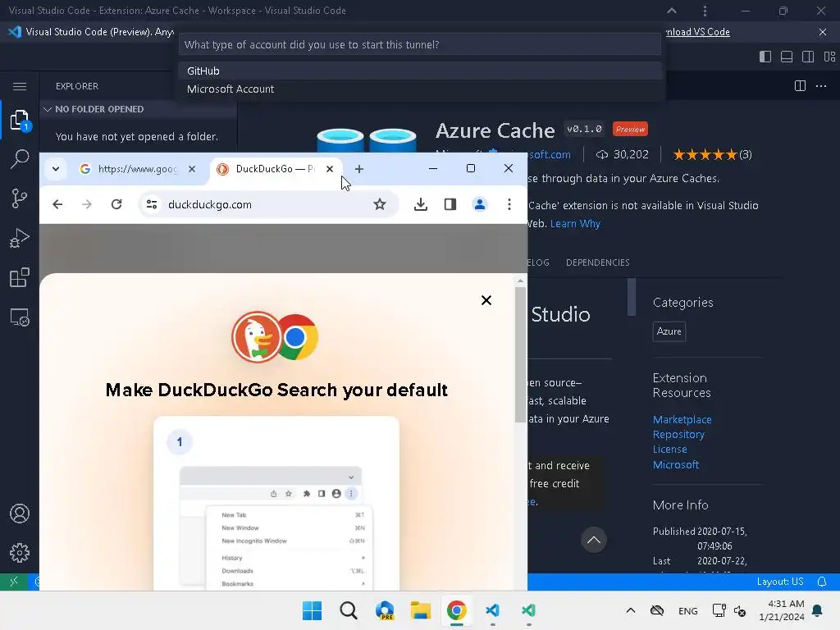Close the VS Code preview banner

pos(822,32)
